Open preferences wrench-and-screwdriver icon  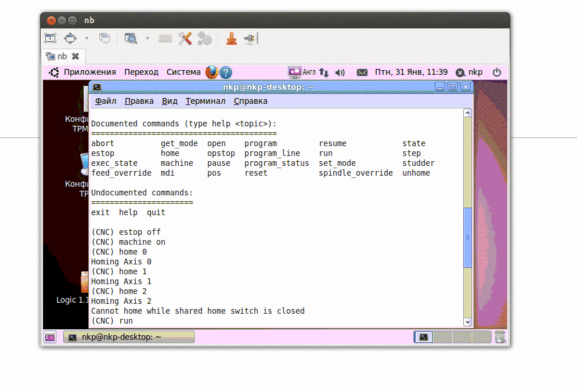pyautogui.click(x=185, y=38)
